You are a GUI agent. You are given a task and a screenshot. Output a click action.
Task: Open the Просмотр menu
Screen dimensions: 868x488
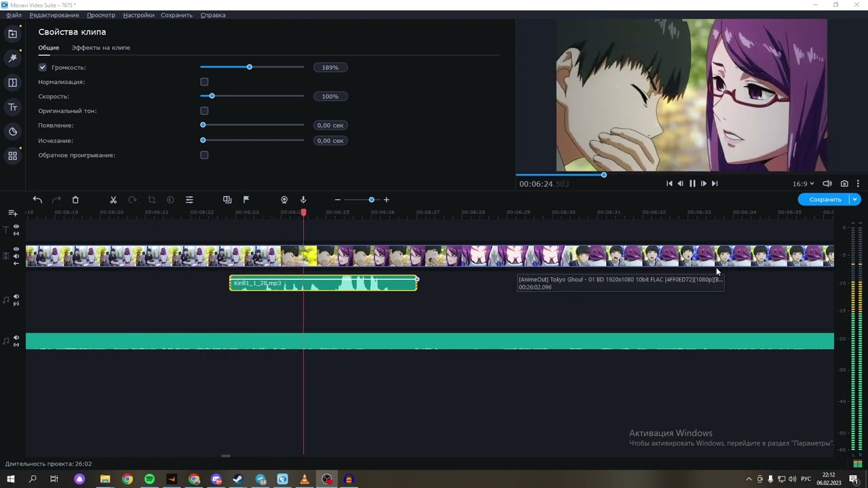(x=101, y=15)
